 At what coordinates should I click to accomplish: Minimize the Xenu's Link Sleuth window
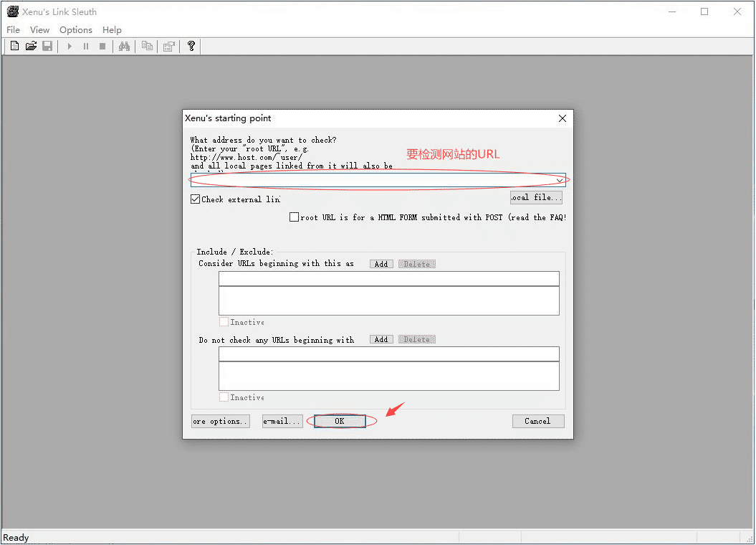(672, 11)
